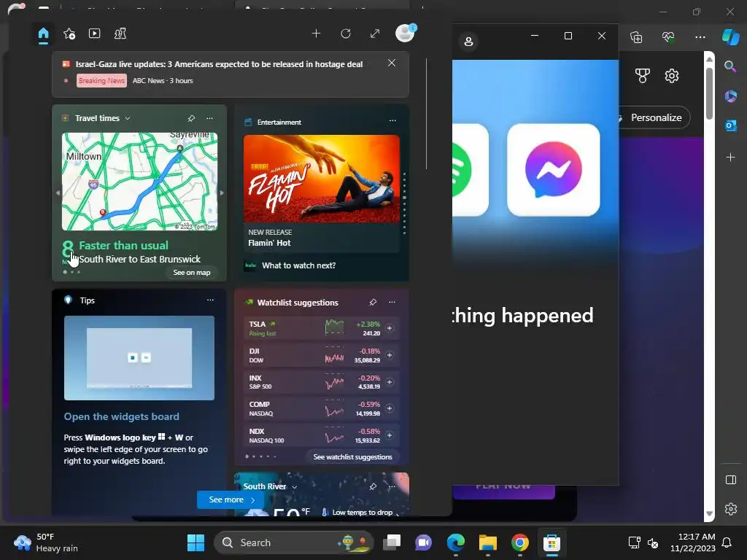Open the Windows Start menu
The image size is (747, 560).
click(196, 542)
